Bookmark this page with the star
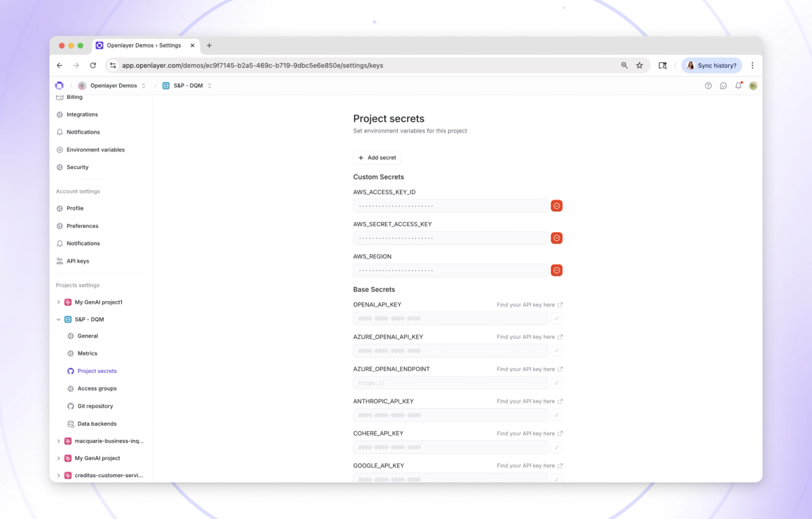 [x=639, y=66]
